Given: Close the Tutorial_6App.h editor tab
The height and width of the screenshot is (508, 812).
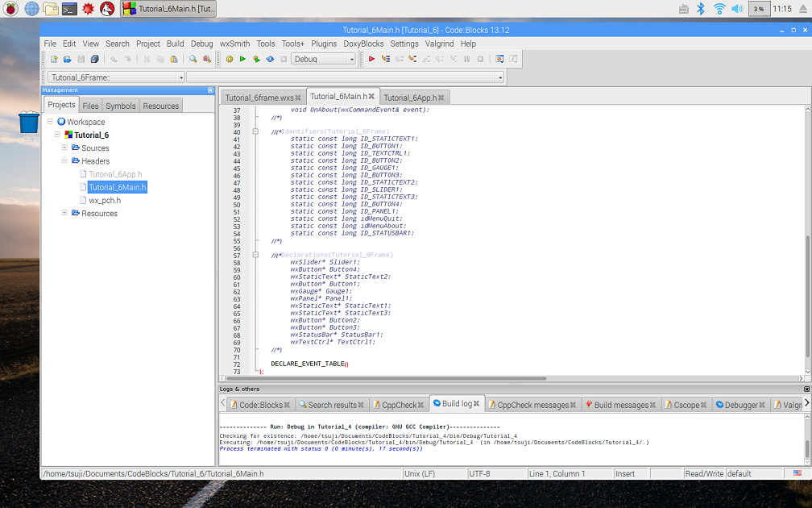Looking at the screenshot, I should click(441, 98).
